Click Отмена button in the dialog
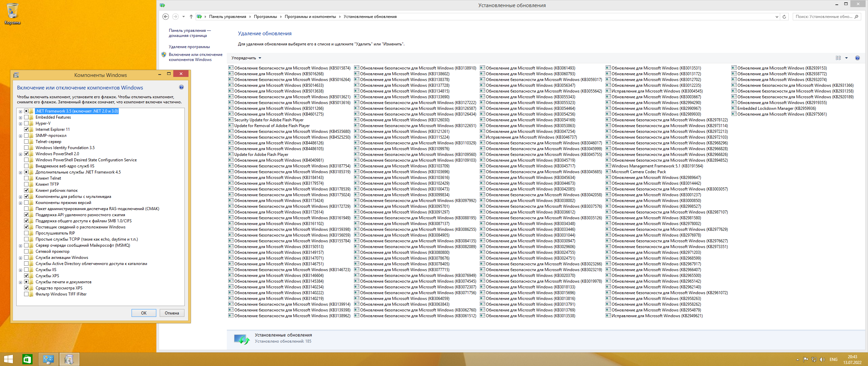 pyautogui.click(x=172, y=313)
